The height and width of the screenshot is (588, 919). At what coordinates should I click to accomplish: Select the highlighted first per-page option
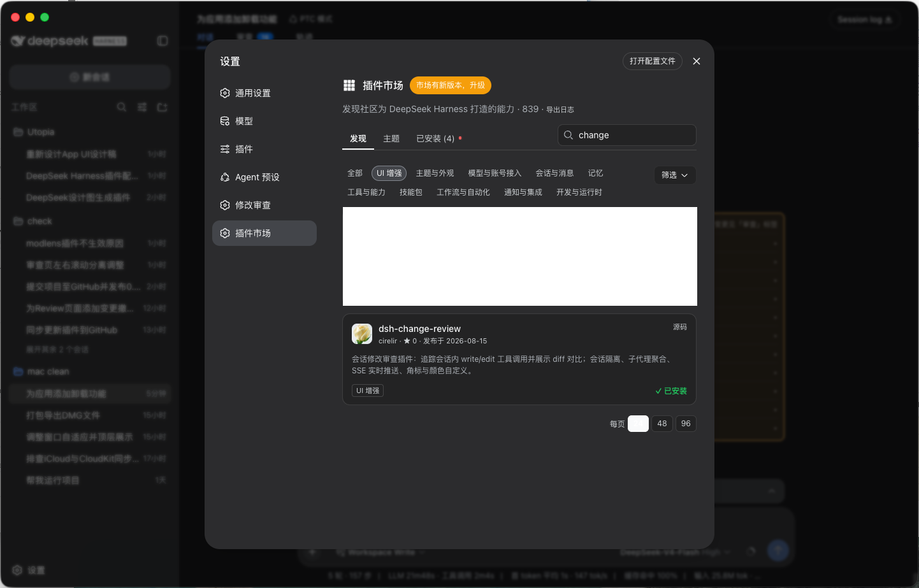coord(638,424)
